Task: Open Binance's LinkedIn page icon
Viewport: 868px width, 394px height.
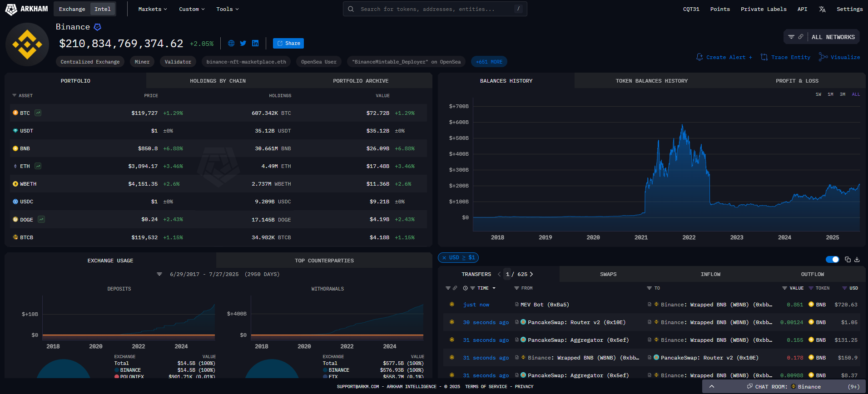Action: (255, 43)
